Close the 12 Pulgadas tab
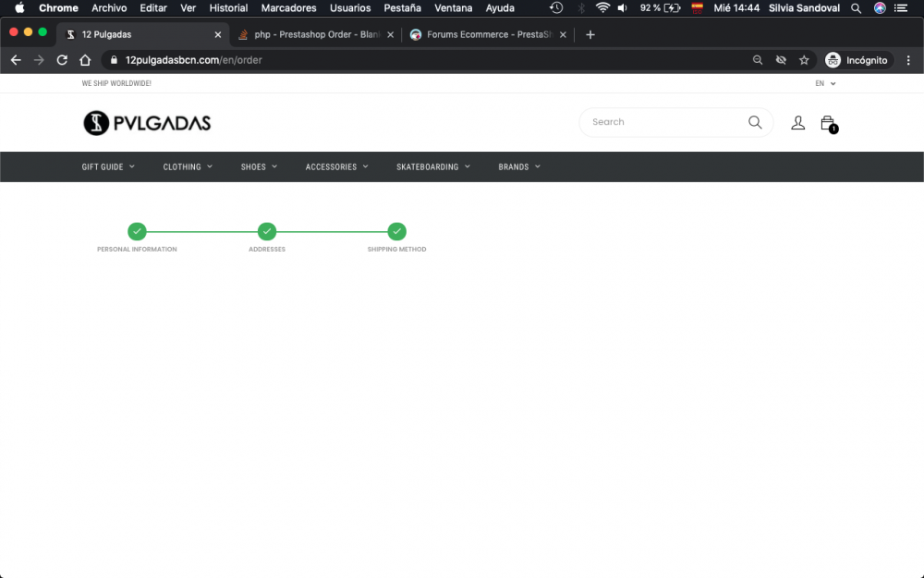 (218, 35)
